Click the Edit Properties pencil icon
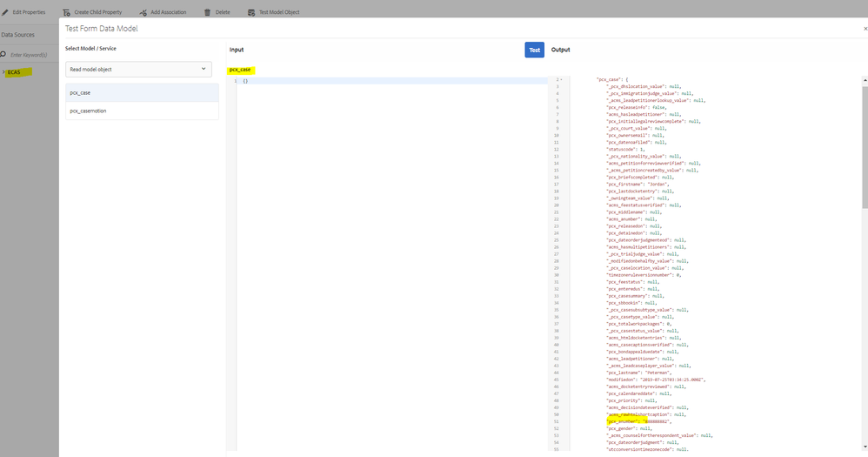This screenshot has width=868, height=457. (5, 12)
